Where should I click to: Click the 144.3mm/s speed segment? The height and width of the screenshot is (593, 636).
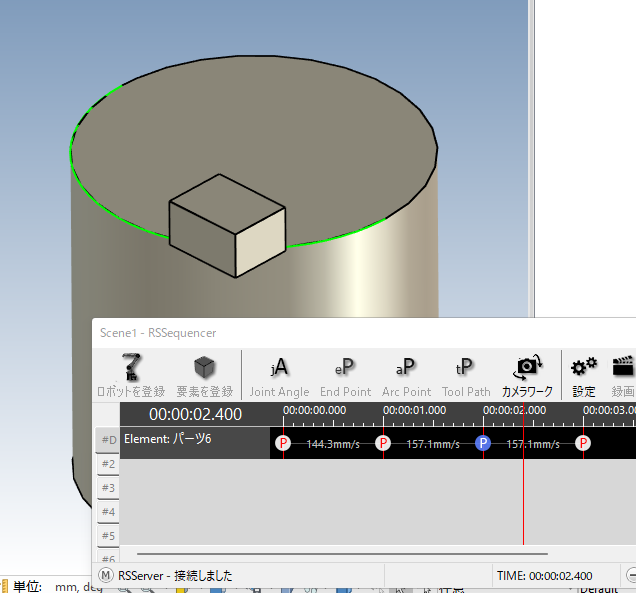(x=333, y=443)
